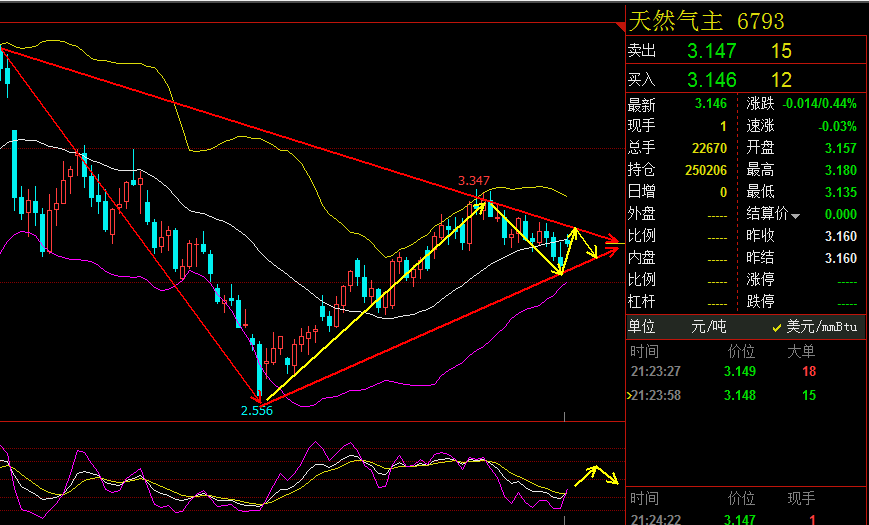Click the 日增 label
Screen dimensions: 869x525
(641, 192)
